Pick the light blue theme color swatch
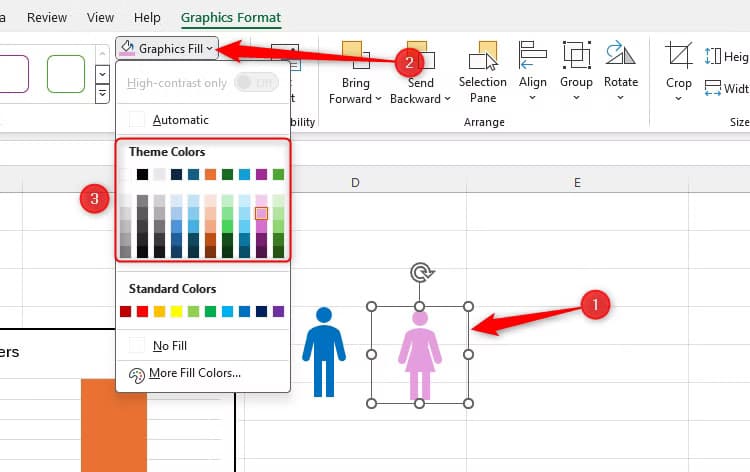 (244, 175)
